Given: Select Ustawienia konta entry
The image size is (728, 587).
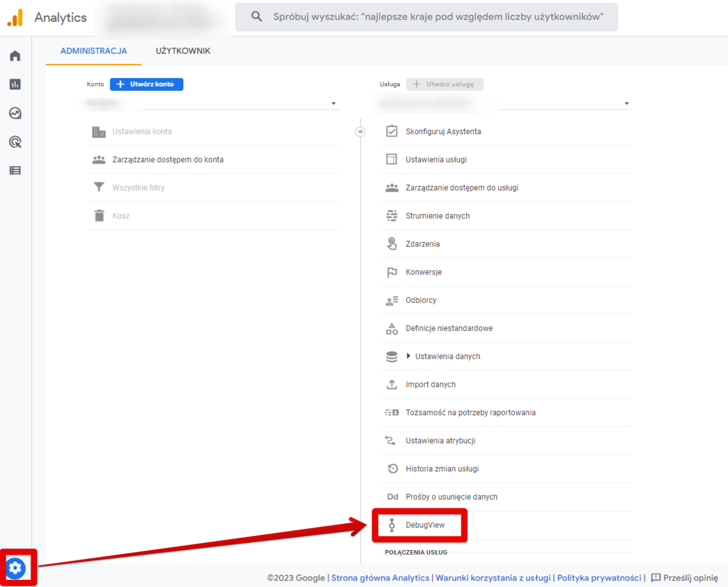Looking at the screenshot, I should tap(213, 132).
